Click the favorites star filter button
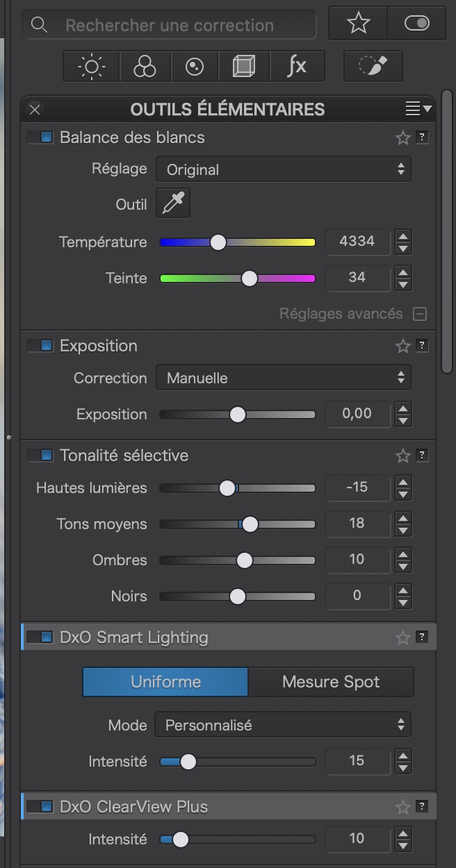The image size is (456, 868). (358, 24)
